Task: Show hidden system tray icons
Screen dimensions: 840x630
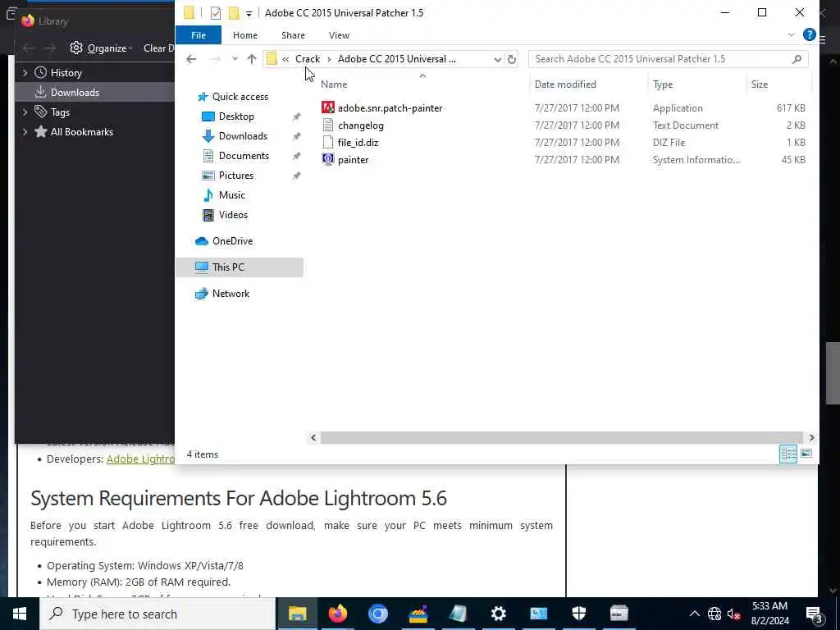Action: [694, 614]
